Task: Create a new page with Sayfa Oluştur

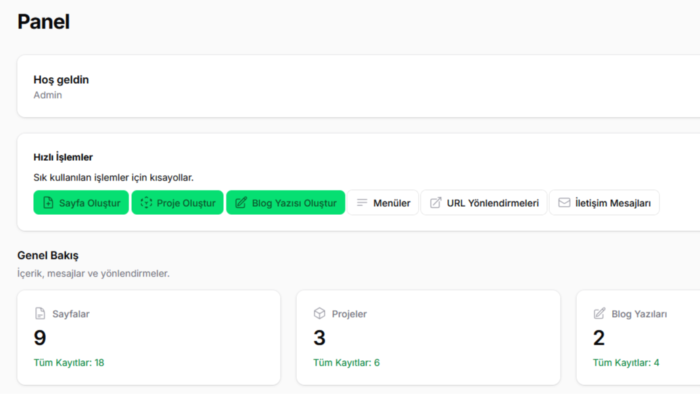Action: click(81, 203)
